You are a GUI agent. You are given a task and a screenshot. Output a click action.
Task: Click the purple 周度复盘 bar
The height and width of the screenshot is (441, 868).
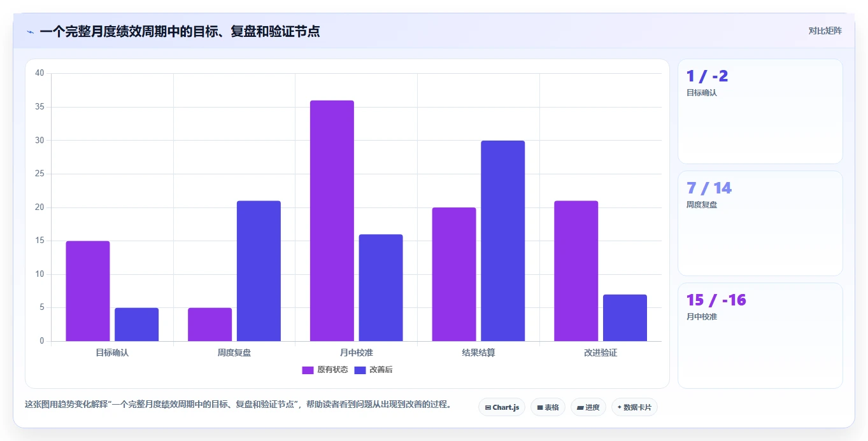(x=210, y=325)
